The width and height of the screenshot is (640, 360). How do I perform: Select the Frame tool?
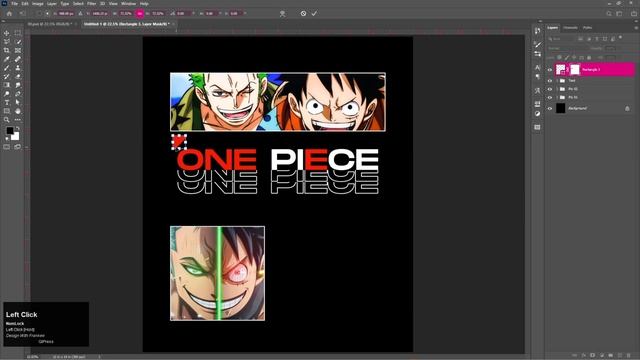click(x=18, y=51)
